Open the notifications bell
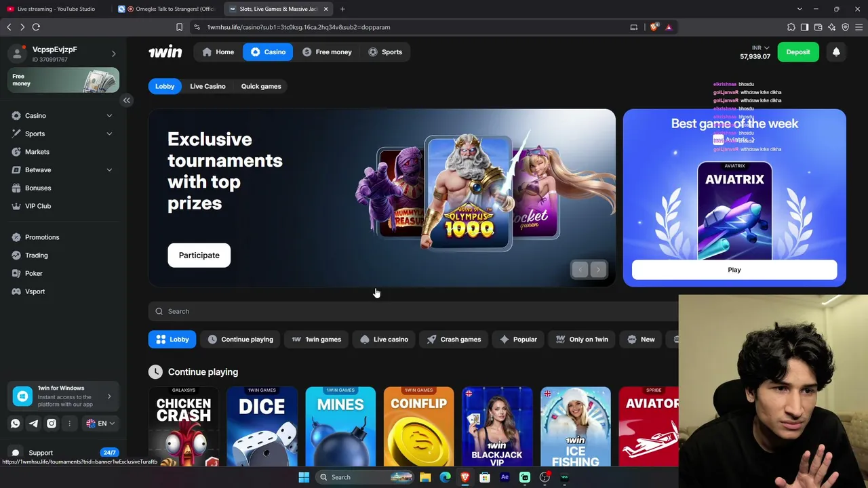The image size is (868, 488). click(x=836, y=52)
